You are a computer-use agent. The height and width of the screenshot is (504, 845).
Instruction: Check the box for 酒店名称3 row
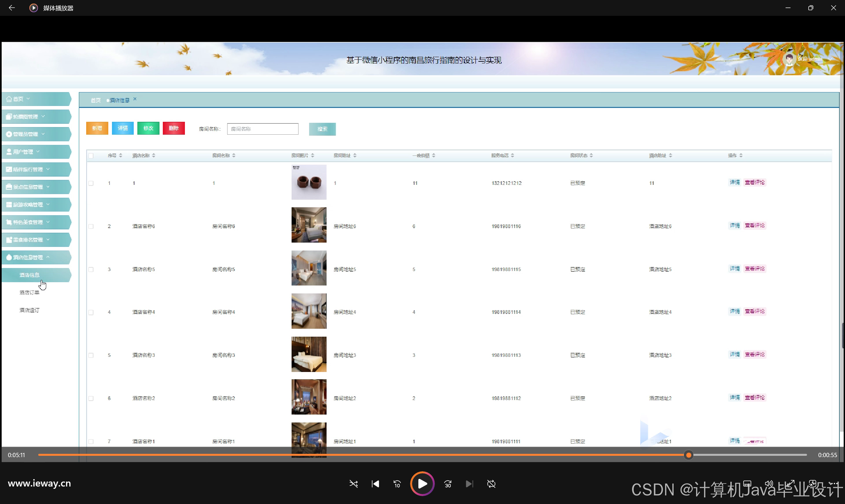[91, 355]
